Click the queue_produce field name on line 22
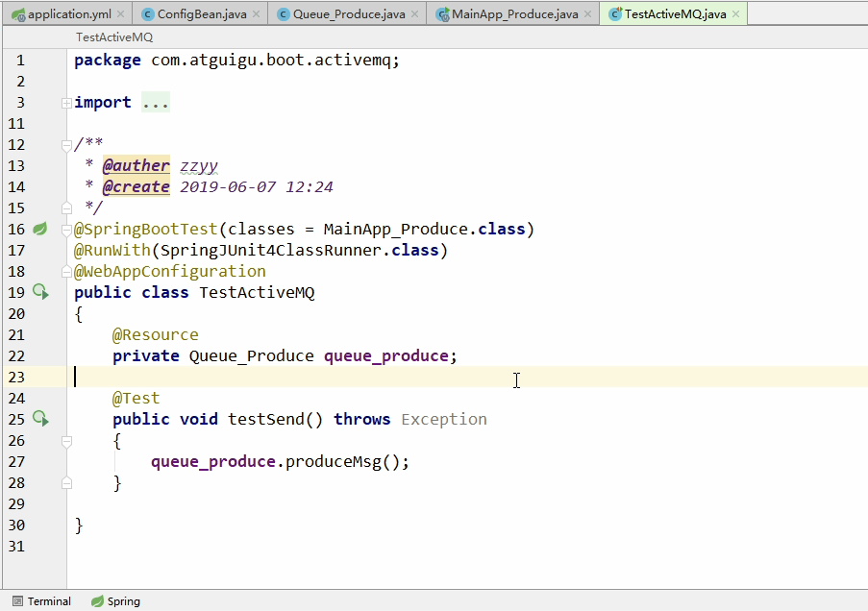 tap(386, 355)
